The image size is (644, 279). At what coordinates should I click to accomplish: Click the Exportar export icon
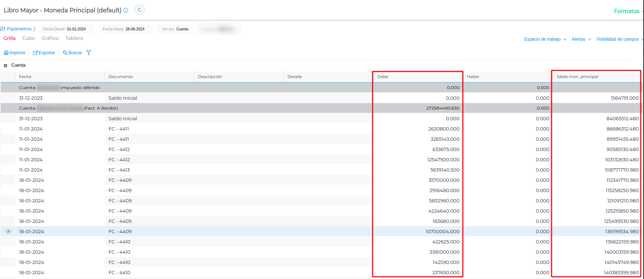35,53
